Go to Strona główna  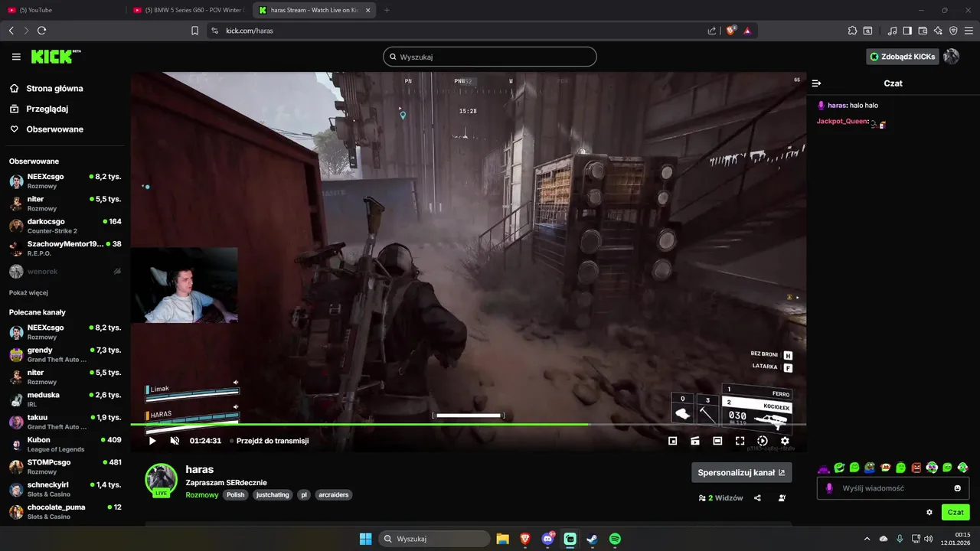click(x=47, y=88)
